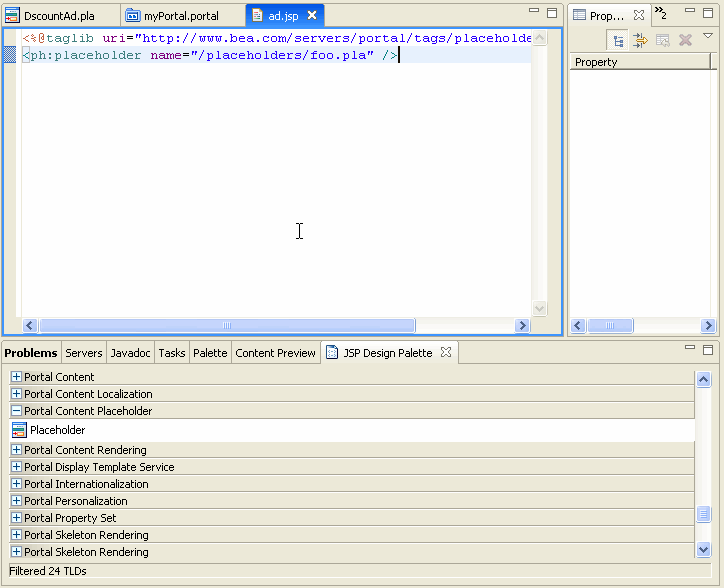Click the Properties horizontal scrollbar thumb

[610, 326]
